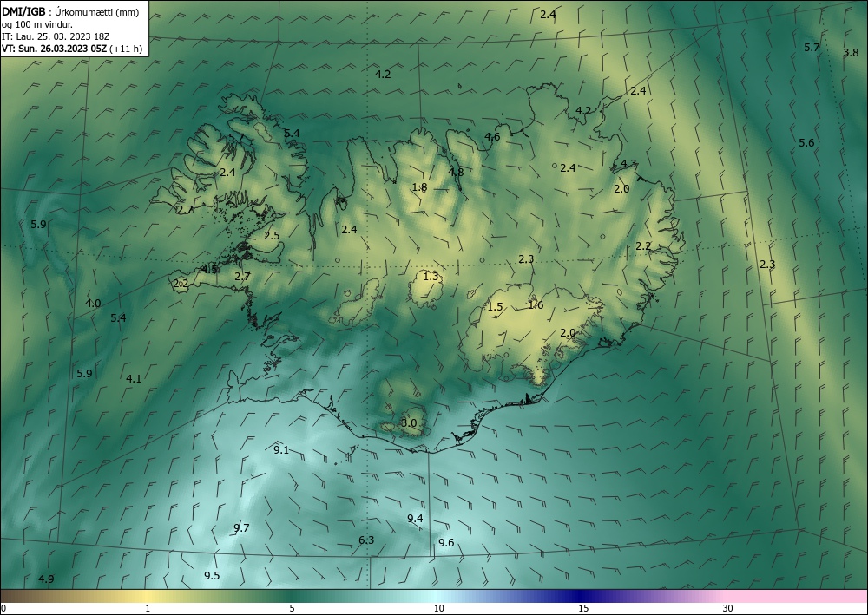Click the offshore value 9.1
This screenshot has height=615, width=868.
point(281,449)
